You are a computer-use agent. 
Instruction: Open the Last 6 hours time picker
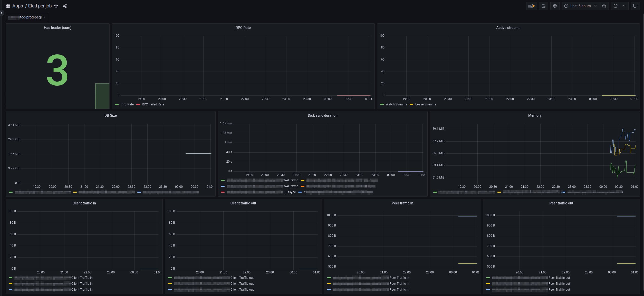point(580,6)
